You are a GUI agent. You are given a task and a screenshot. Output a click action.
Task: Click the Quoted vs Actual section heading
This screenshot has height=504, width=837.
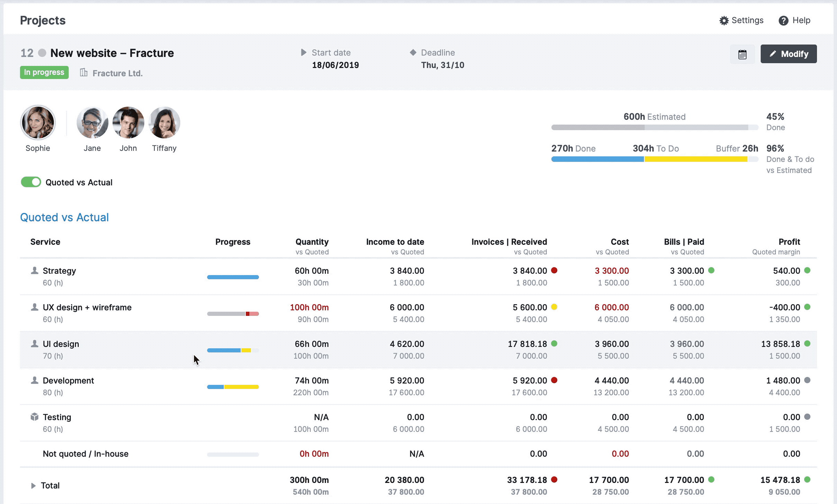pos(64,217)
